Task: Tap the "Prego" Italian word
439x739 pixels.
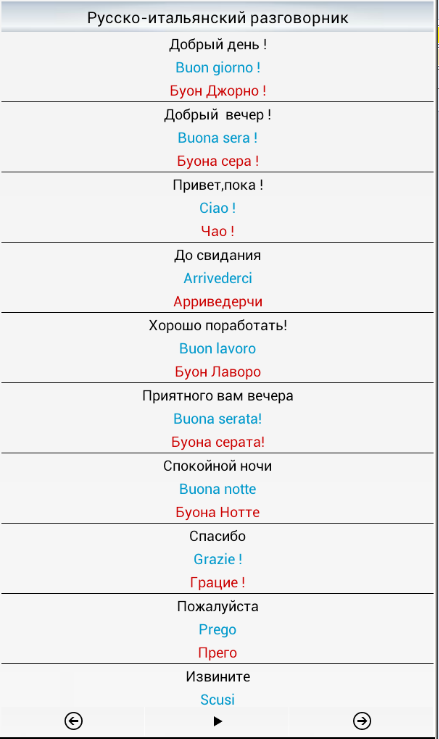Action: (217, 630)
